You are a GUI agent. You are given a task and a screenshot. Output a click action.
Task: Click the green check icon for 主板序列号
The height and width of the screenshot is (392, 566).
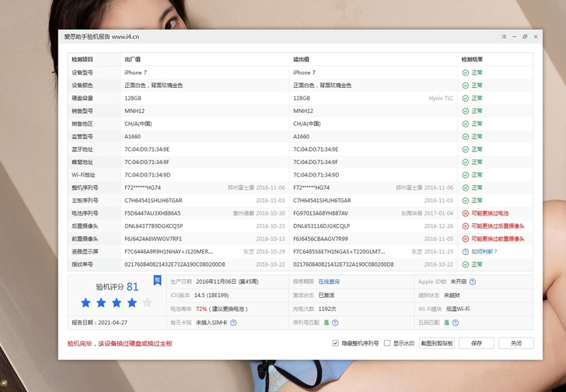(x=466, y=201)
